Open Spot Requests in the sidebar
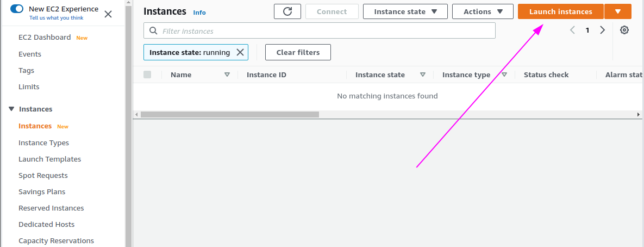 point(43,176)
